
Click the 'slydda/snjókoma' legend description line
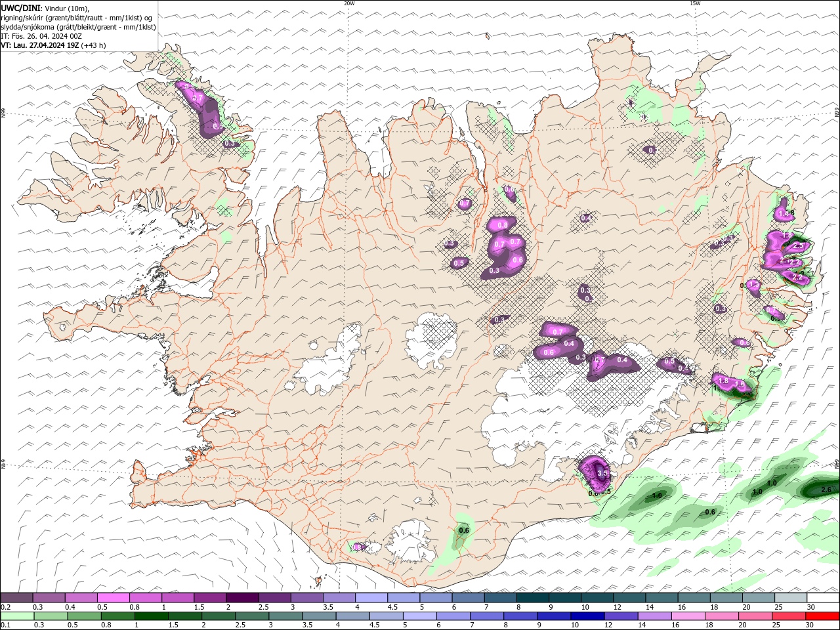point(78,27)
